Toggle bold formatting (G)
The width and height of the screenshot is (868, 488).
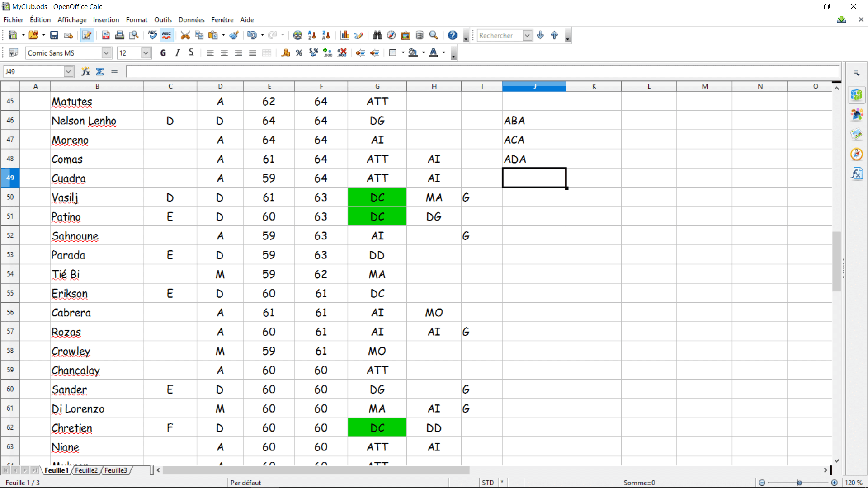pos(163,53)
